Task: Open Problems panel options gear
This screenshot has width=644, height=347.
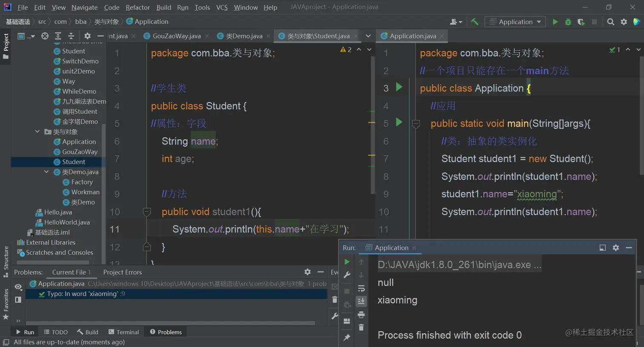Action: (x=308, y=272)
